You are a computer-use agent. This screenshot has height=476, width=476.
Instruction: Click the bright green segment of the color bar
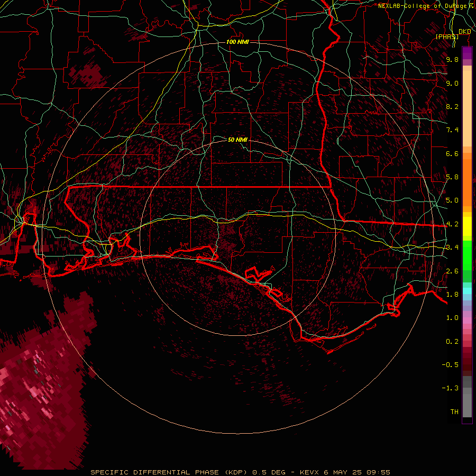tap(467, 255)
